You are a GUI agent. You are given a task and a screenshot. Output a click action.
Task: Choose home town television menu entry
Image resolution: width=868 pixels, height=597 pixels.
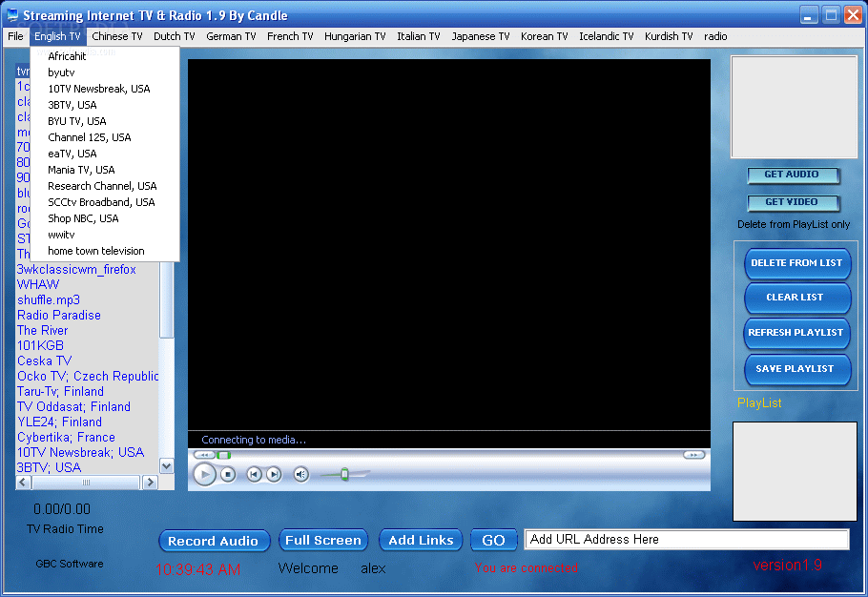105,251
